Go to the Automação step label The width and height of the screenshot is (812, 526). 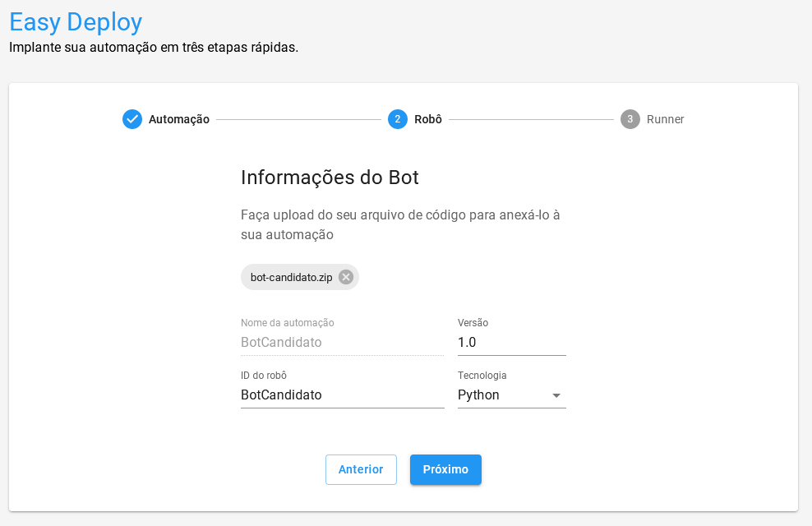click(179, 119)
